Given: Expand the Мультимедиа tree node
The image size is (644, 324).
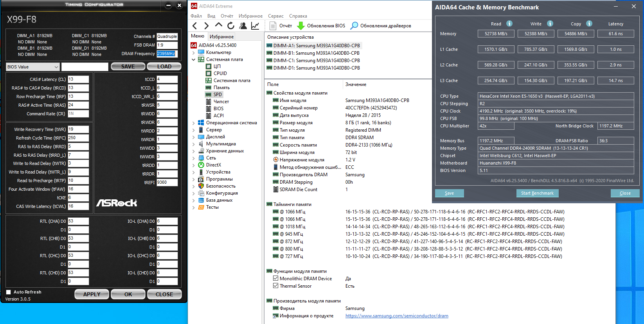Looking at the screenshot, I should 194,144.
